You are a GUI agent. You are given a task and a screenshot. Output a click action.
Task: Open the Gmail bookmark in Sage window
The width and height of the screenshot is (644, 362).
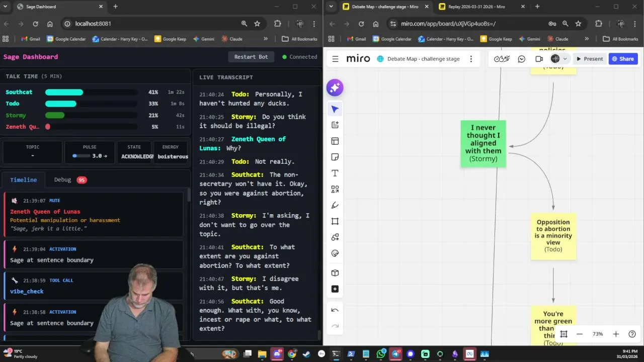30,39
